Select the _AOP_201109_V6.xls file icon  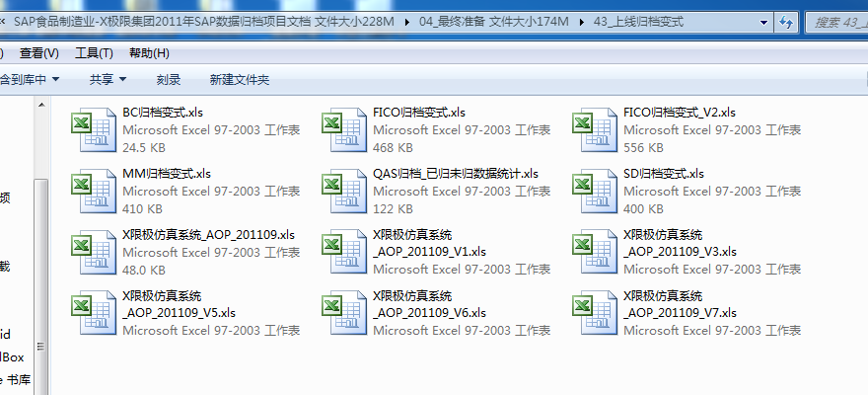[344, 313]
